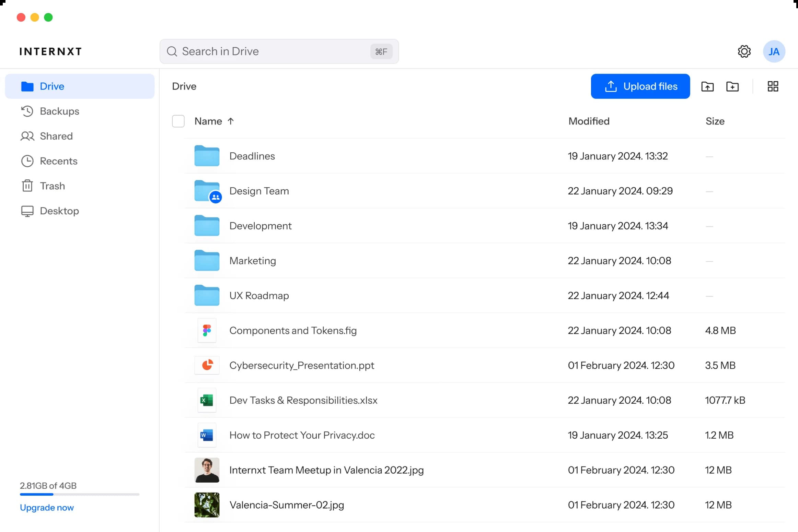Open the Backups section in sidebar
798x532 pixels.
point(59,111)
